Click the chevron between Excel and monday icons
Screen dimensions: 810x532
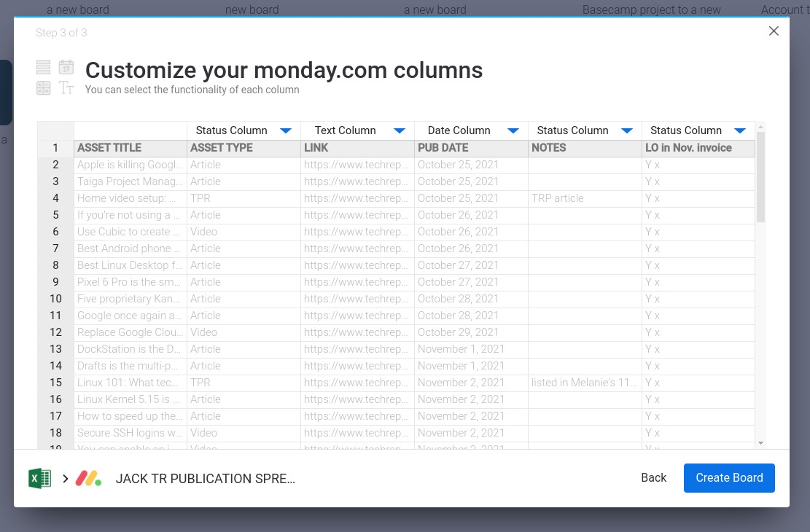point(65,478)
